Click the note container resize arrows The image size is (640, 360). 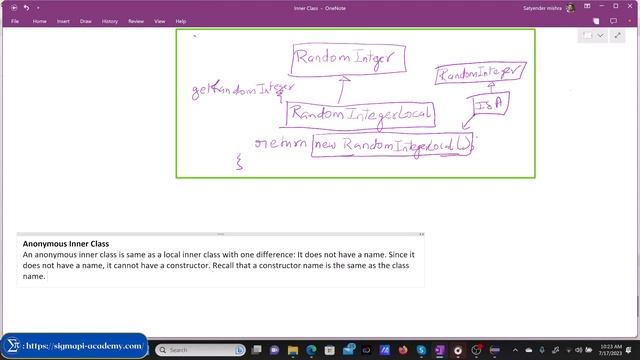[421, 234]
